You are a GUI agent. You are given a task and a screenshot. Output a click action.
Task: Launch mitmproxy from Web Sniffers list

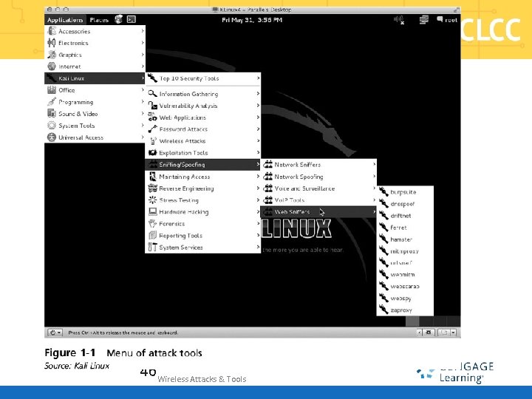coord(405,251)
